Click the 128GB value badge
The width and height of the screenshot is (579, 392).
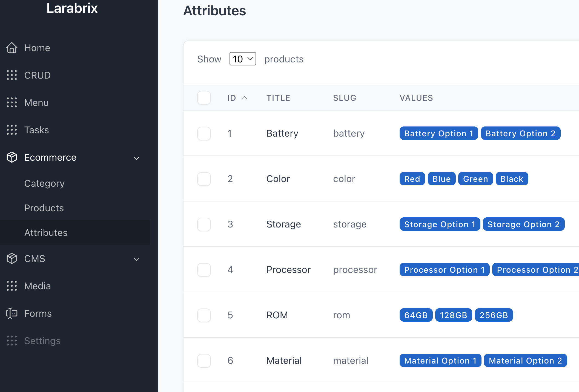454,315
